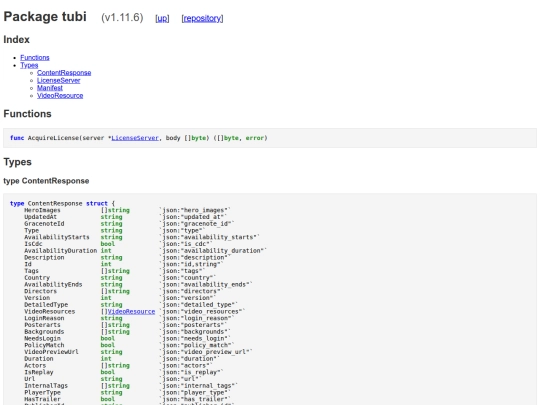This screenshot has width=540, height=405.
Task: Click the IsReplay field name
Action: (x=39, y=372)
